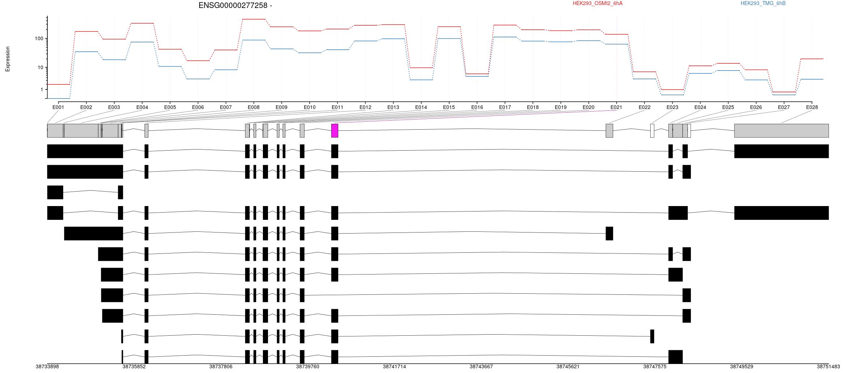Click exon label E024
Viewport: 868px width, 373px height.
pyautogui.click(x=700, y=107)
